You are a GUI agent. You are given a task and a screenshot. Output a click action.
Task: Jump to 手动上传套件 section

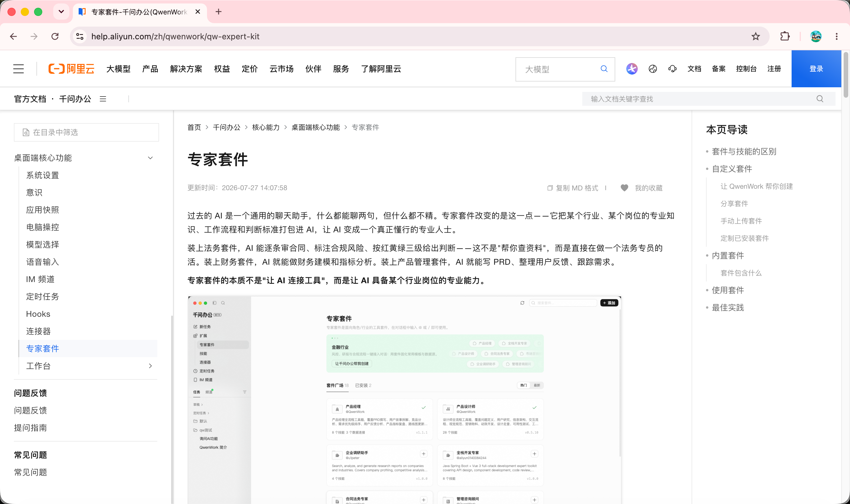pos(741,221)
